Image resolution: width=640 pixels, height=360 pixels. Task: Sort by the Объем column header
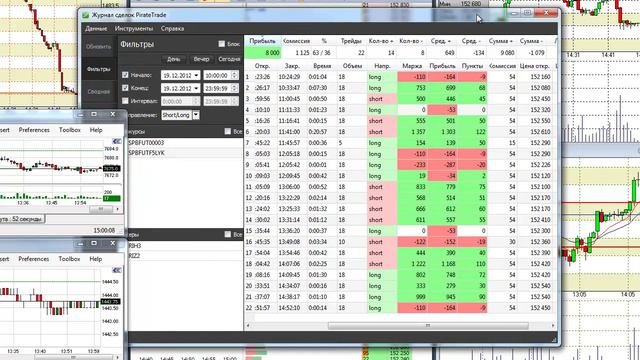(352, 66)
